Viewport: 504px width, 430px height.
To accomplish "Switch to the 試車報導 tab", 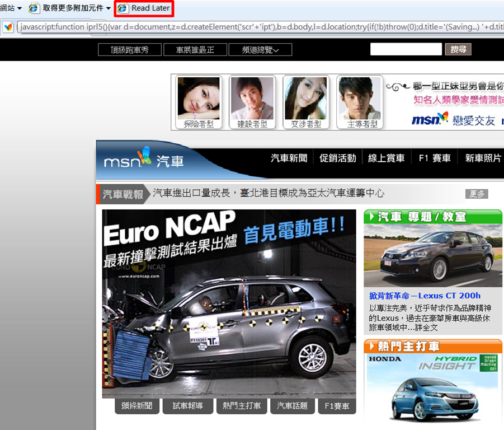I will pos(188,406).
